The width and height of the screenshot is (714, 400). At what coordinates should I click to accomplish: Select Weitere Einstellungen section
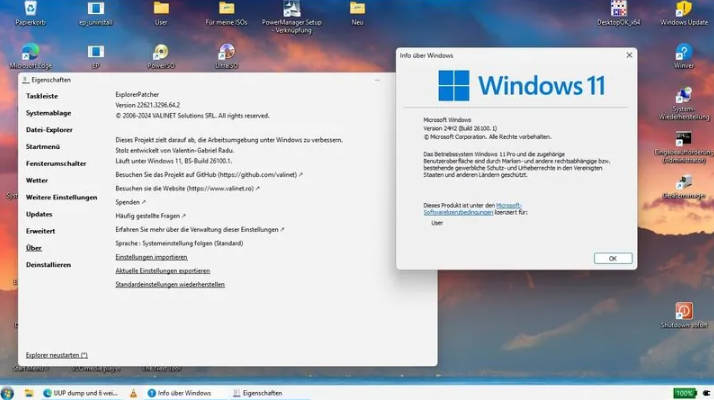tap(61, 197)
